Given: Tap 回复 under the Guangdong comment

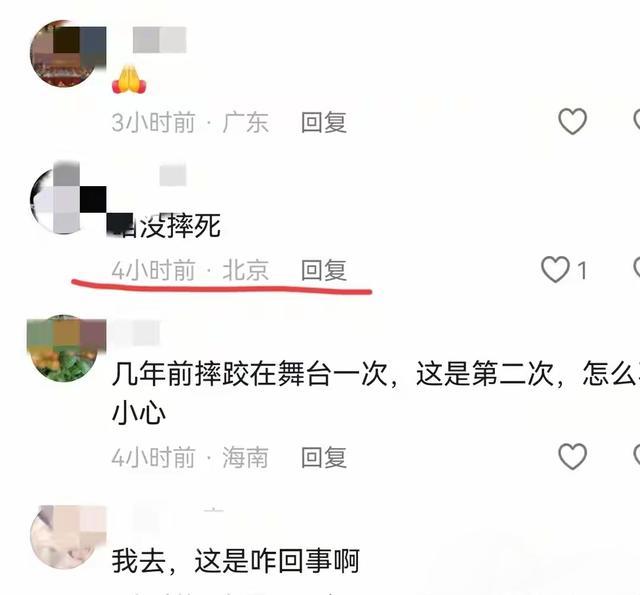Looking at the screenshot, I should point(324,122).
